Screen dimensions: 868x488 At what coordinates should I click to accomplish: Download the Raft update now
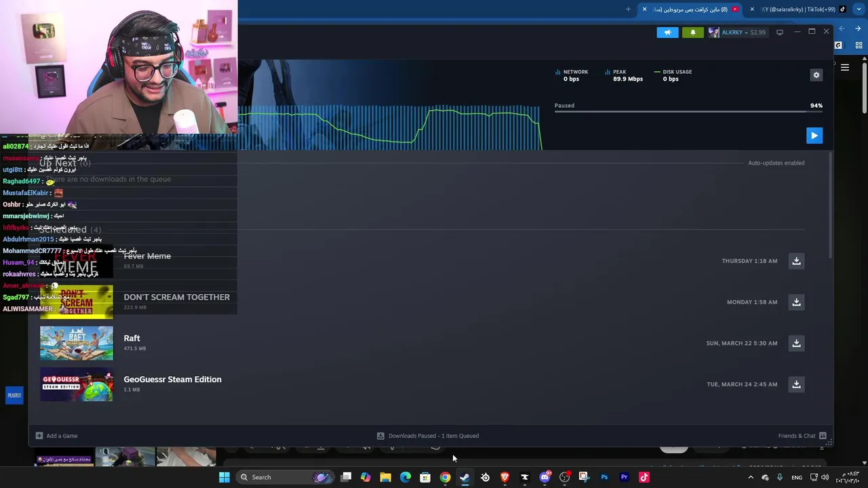797,343
